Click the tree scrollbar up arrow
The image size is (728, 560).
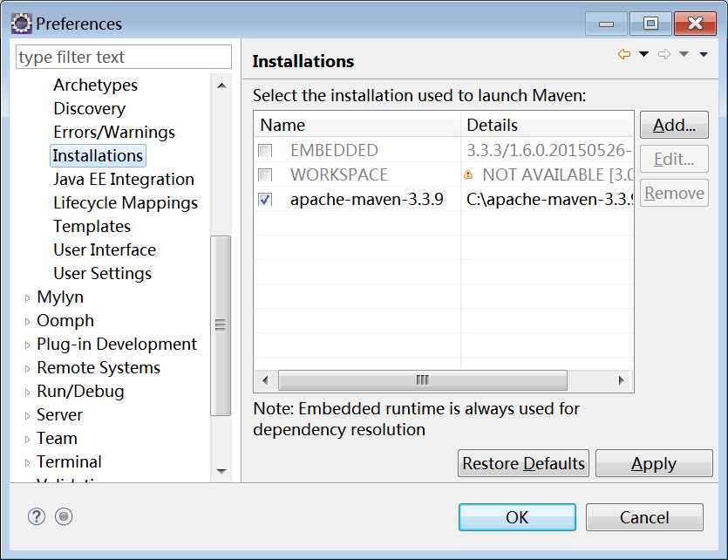pos(221,85)
